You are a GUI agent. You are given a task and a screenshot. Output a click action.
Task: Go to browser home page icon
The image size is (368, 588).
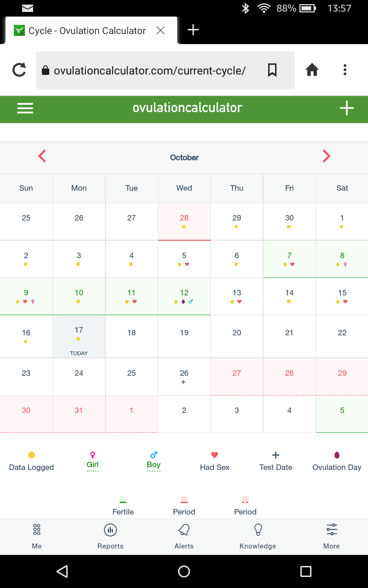[312, 70]
